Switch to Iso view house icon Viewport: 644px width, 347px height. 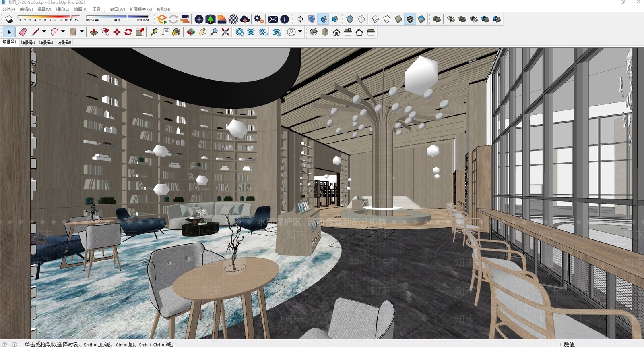pyautogui.click(x=314, y=32)
